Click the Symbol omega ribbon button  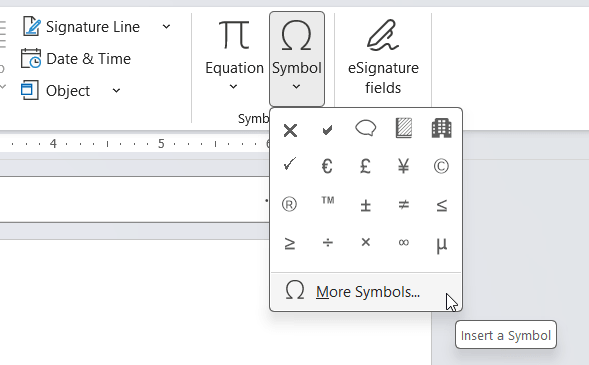[297, 59]
